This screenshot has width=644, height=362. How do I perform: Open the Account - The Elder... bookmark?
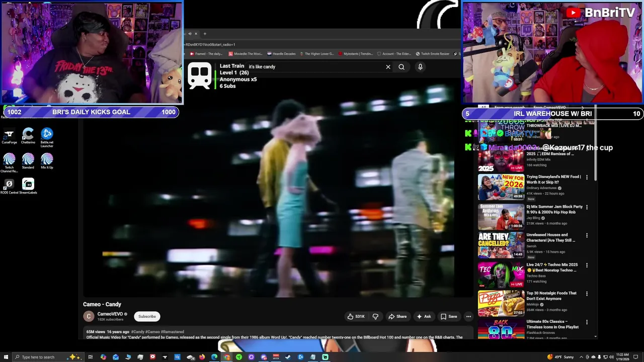click(394, 54)
